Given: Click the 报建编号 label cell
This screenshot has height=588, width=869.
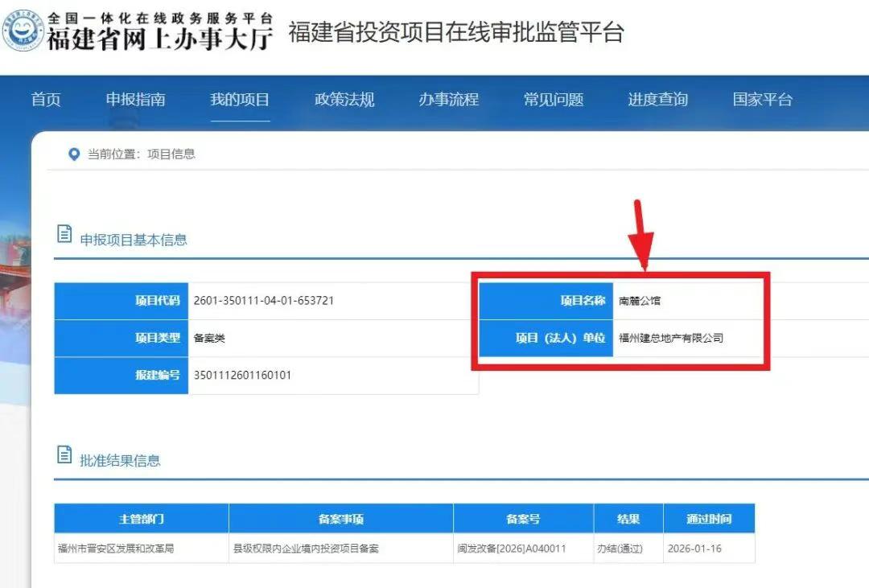Looking at the screenshot, I should (121, 375).
